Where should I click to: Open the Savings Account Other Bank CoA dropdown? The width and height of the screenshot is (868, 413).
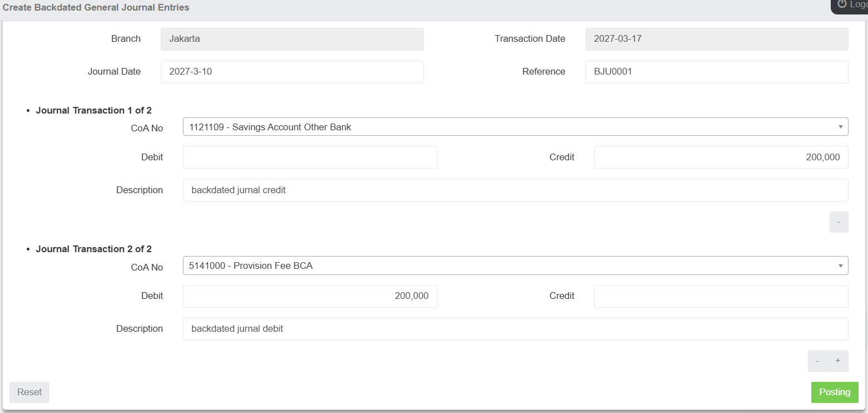click(515, 127)
